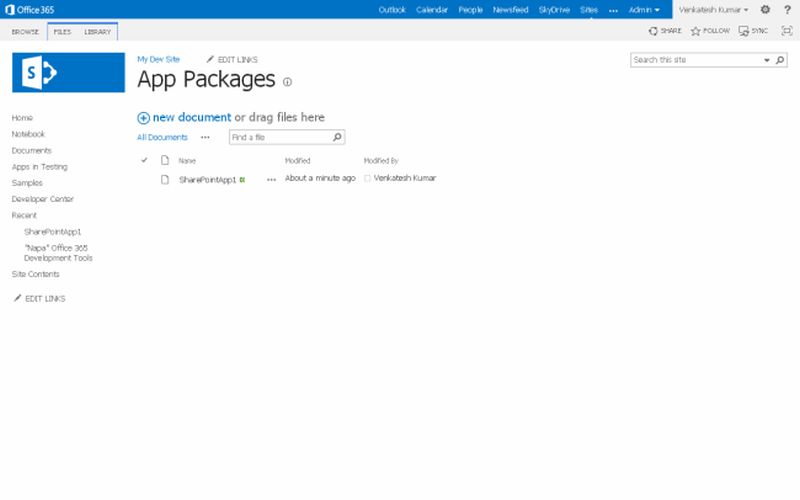The height and width of the screenshot is (500, 800).
Task: Click pencil EDIT LINKS in left navigation
Action: [x=40, y=298]
